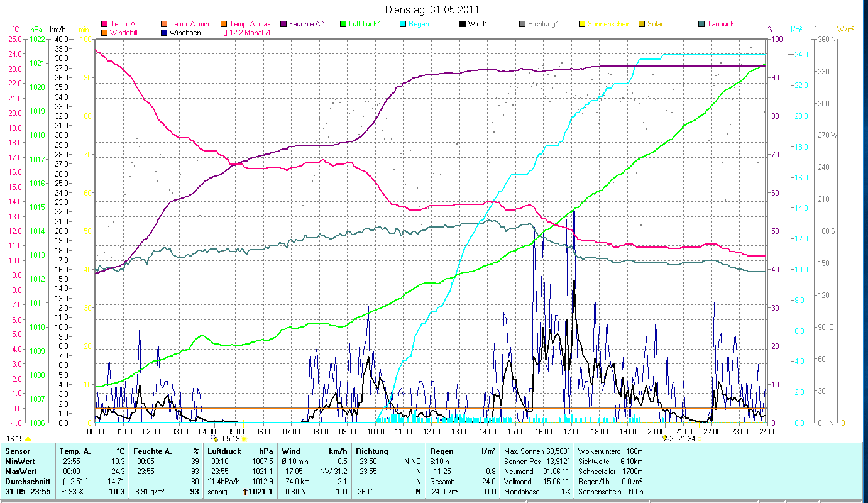Viewport: 868px width, 503px height.
Task: Click the Schneefallgr 1700m entry
Action: pos(610,471)
